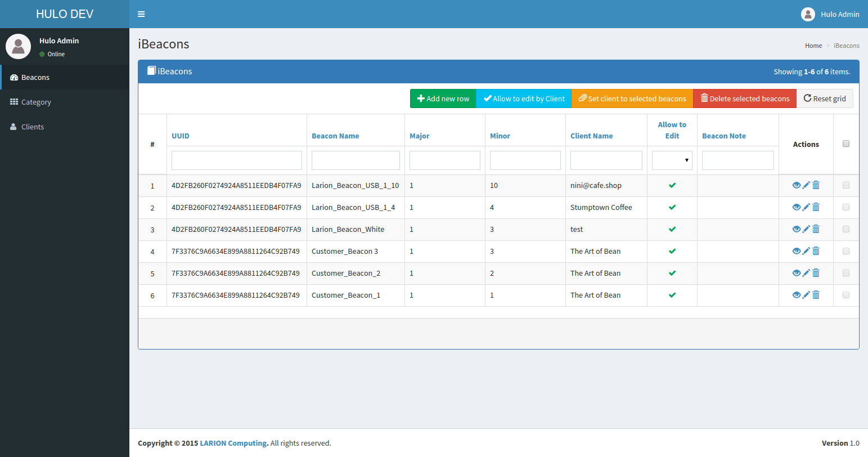The image size is (868, 457).
Task: Click the hamburger sidebar toggle icon
Action: [141, 14]
